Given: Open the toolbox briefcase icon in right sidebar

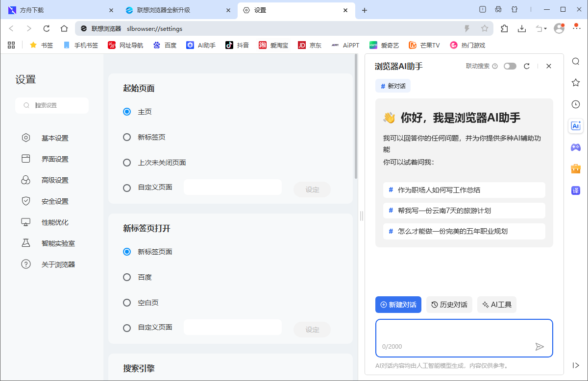Looking at the screenshot, I should coord(575,169).
